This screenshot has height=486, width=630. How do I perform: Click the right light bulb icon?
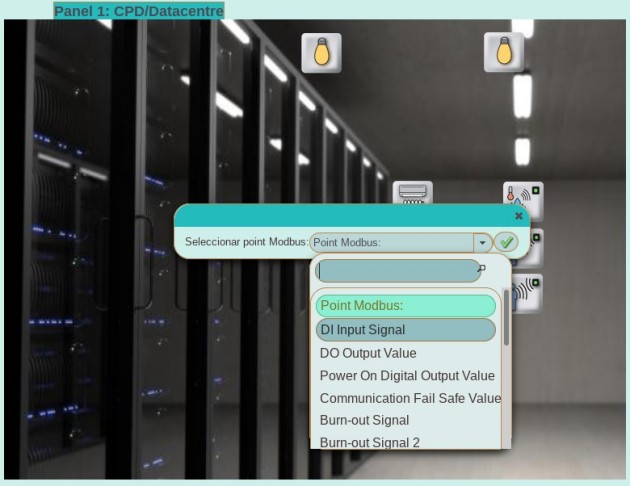click(x=504, y=52)
